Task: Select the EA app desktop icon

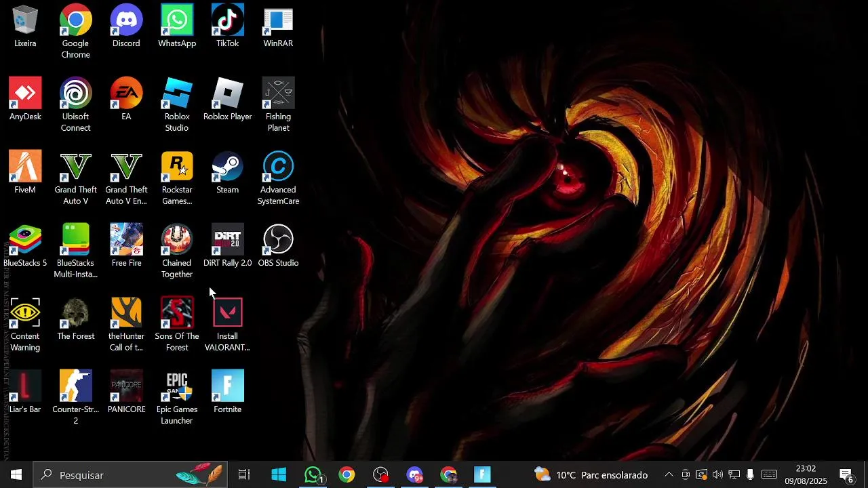Action: coord(126,100)
